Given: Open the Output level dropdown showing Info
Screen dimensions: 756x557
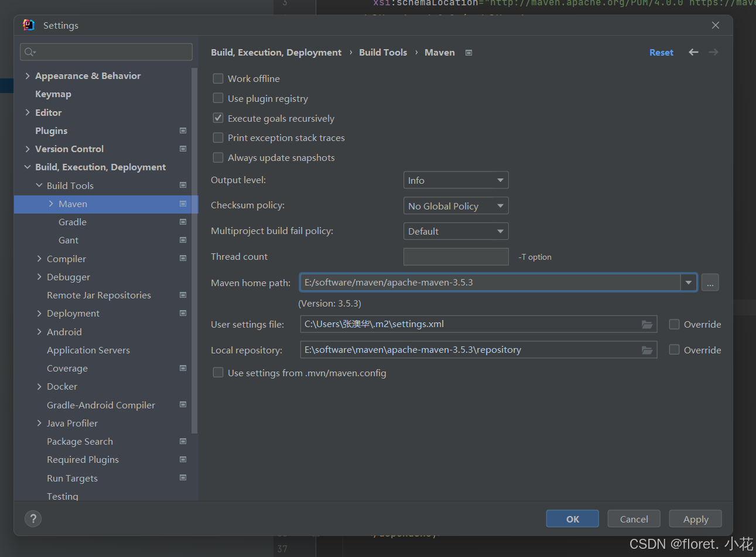Looking at the screenshot, I should (x=456, y=180).
